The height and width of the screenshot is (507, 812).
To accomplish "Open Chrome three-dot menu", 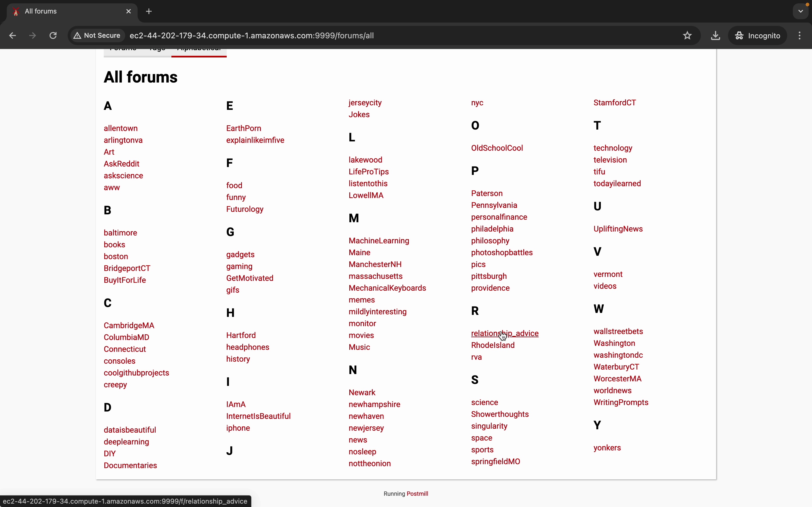I will (800, 35).
